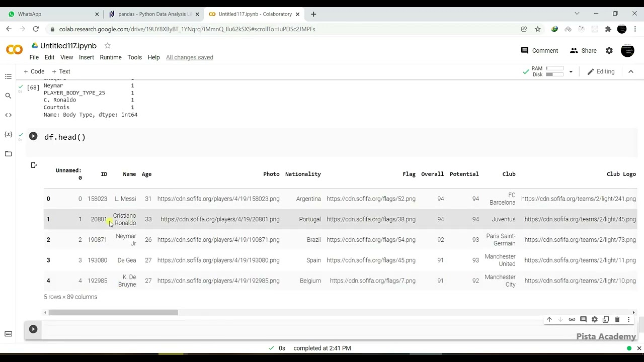Open the code snippets sidebar panel
The height and width of the screenshot is (362, 644).
pyautogui.click(x=8, y=115)
